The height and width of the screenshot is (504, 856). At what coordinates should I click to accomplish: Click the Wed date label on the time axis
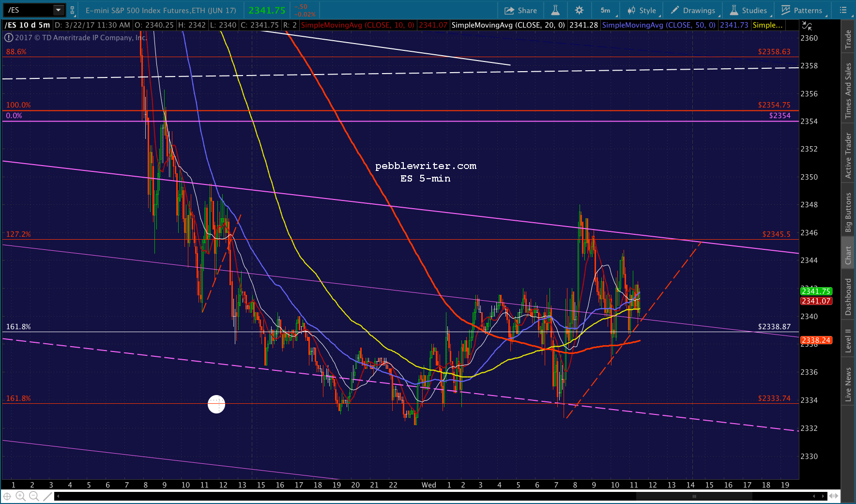[428, 485]
